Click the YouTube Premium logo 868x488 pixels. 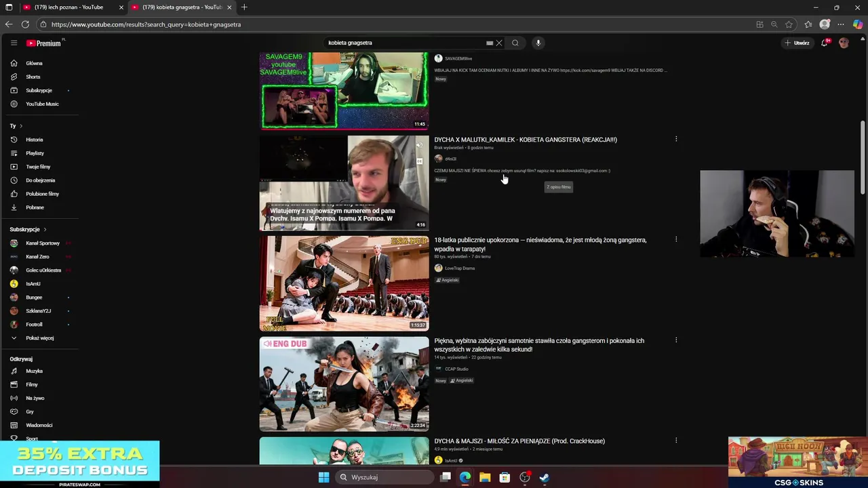tap(44, 43)
